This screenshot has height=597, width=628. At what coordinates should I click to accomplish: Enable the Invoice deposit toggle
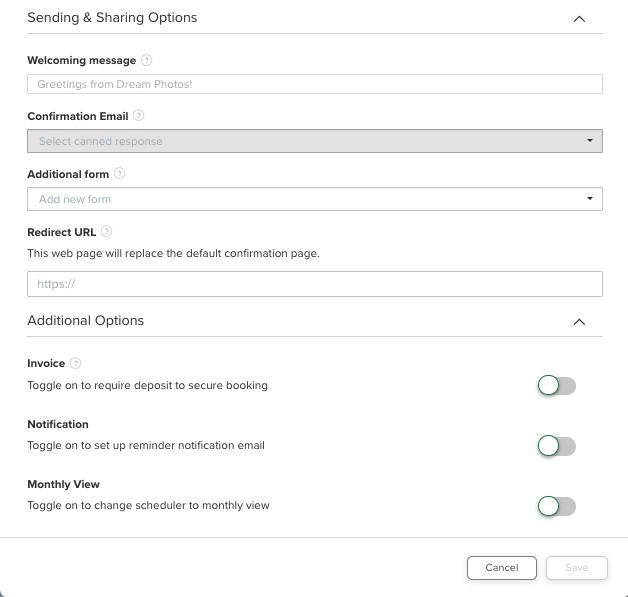pos(557,386)
